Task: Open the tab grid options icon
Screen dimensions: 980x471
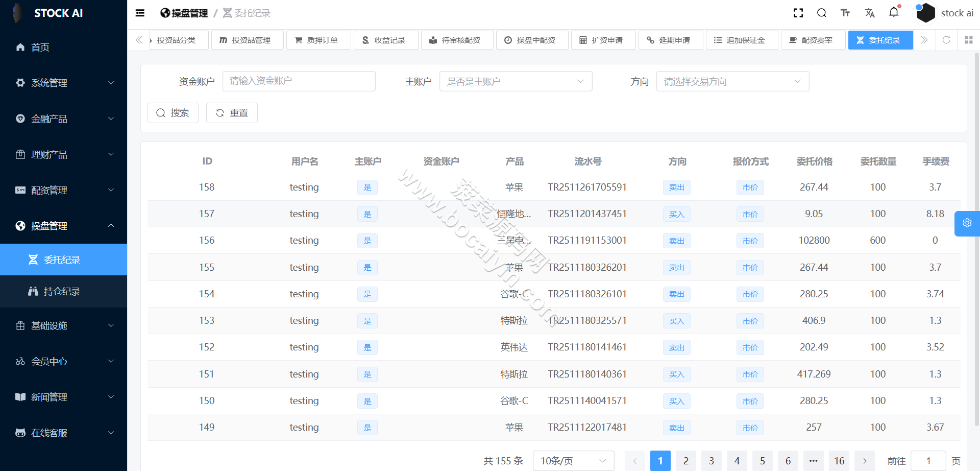Action: [x=969, y=40]
